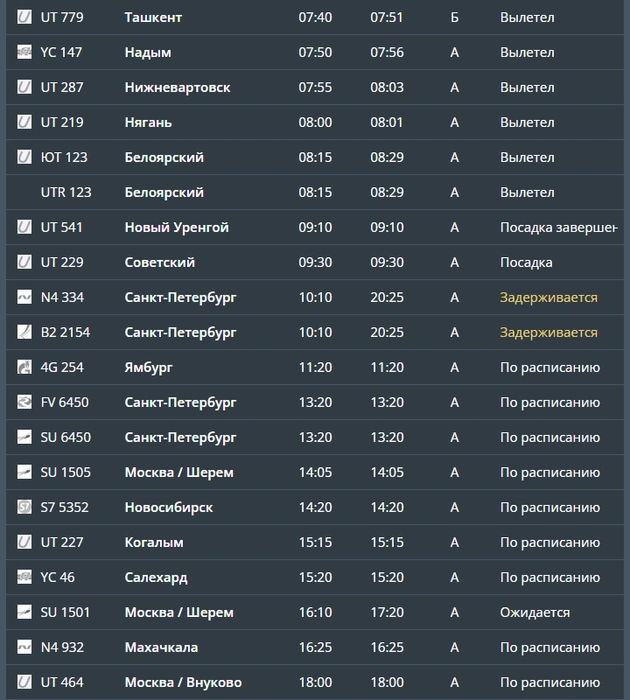Click the Rossiya logo beside flight FV 6450
Screen dimensions: 630x700
pos(24,402)
